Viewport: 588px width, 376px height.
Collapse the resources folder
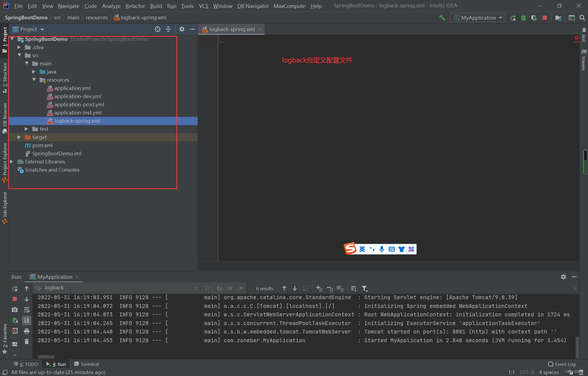coord(34,80)
